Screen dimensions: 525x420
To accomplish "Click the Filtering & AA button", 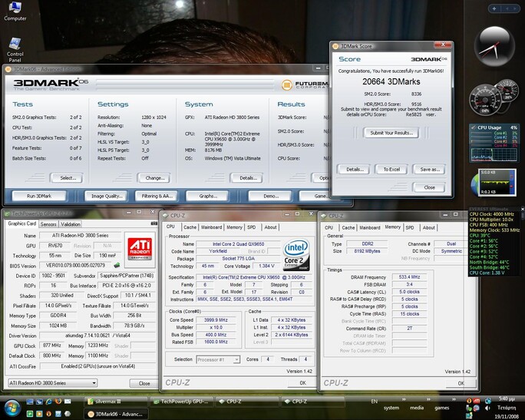I will pos(157,196).
